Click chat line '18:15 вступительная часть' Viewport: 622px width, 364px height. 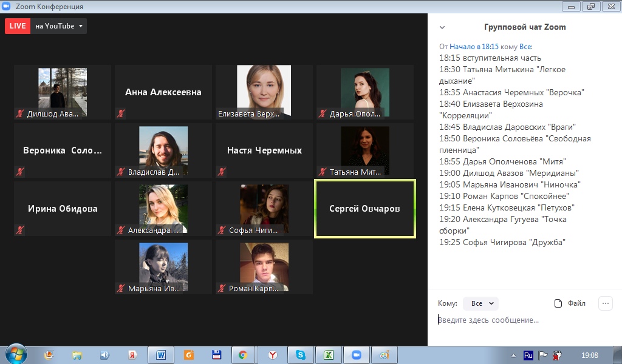tap(490, 58)
